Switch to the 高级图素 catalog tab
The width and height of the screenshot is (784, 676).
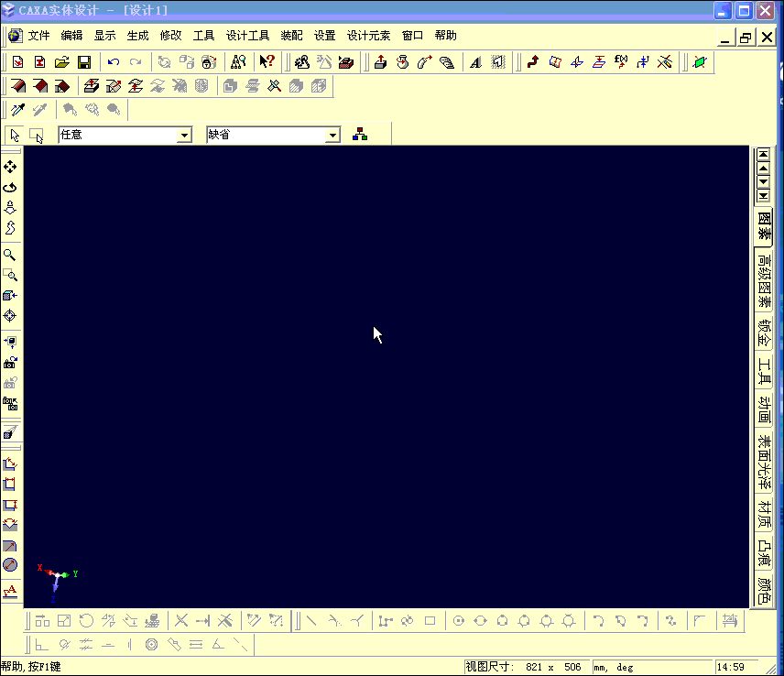point(764,280)
